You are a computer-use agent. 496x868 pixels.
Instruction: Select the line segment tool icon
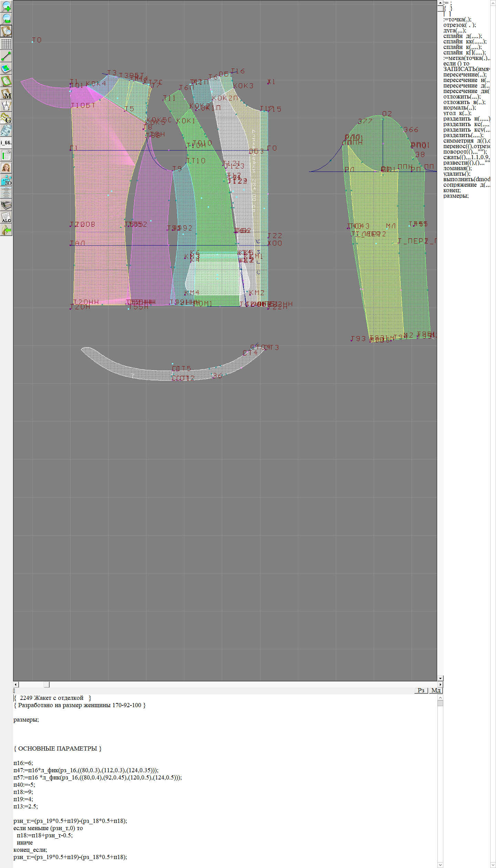6,56
